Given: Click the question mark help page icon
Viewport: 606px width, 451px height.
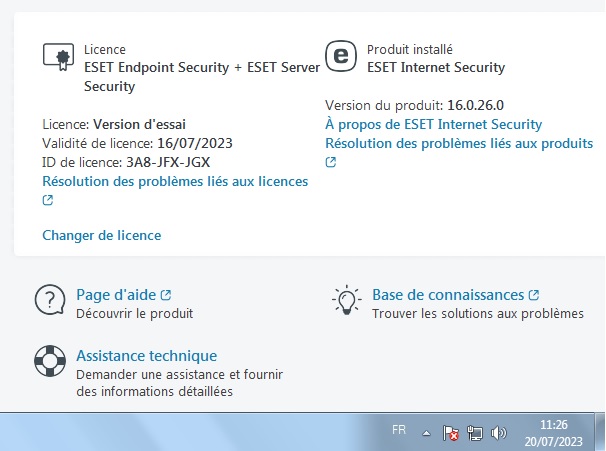Looking at the screenshot, I should 50,300.
